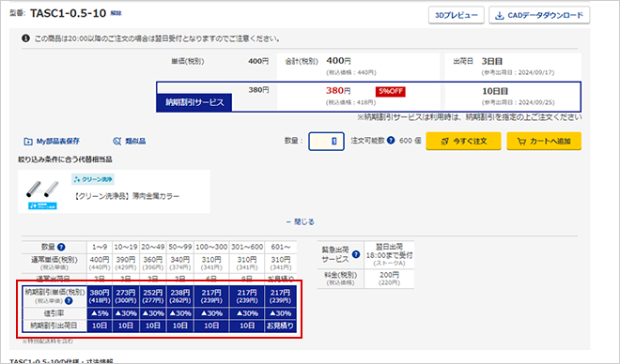Open the 3Dプレビュー preview

[457, 15]
